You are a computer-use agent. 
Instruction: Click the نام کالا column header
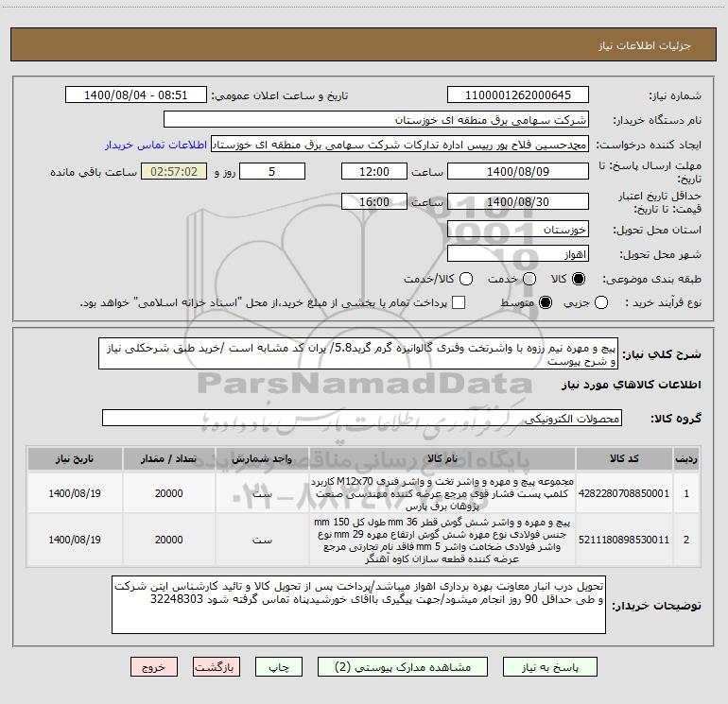click(442, 458)
